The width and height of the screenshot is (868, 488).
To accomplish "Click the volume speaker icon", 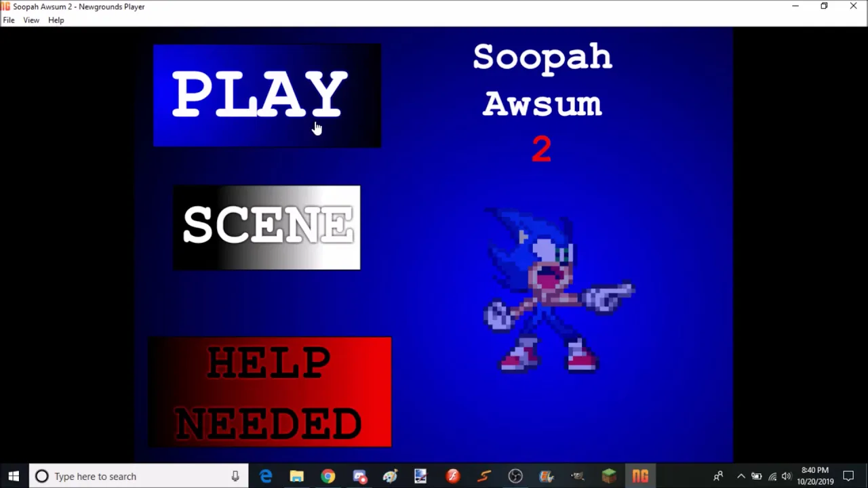I will pos(787,476).
